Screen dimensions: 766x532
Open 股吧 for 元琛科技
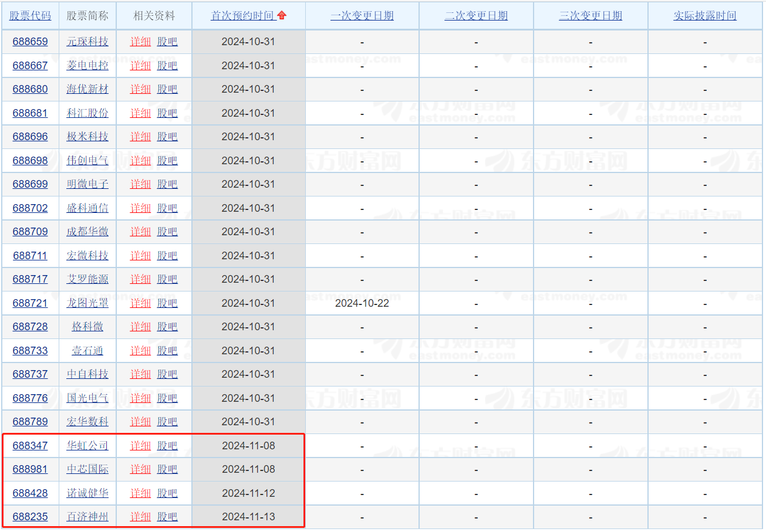[x=167, y=42]
